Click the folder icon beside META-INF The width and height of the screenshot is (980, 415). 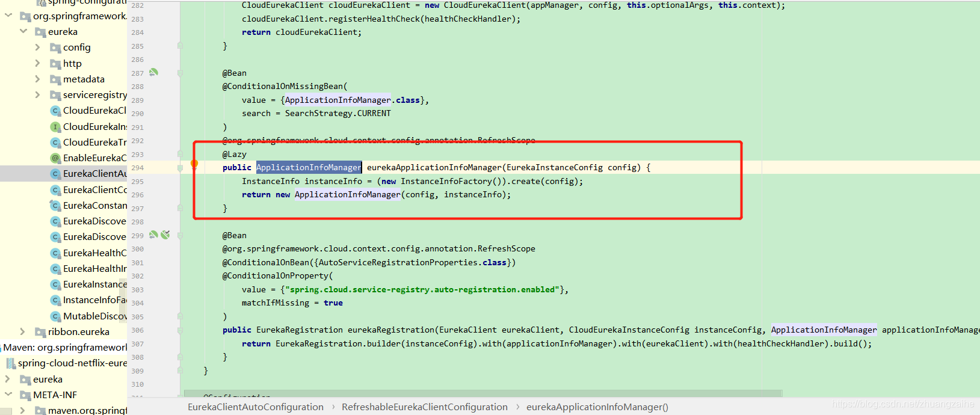(25, 395)
